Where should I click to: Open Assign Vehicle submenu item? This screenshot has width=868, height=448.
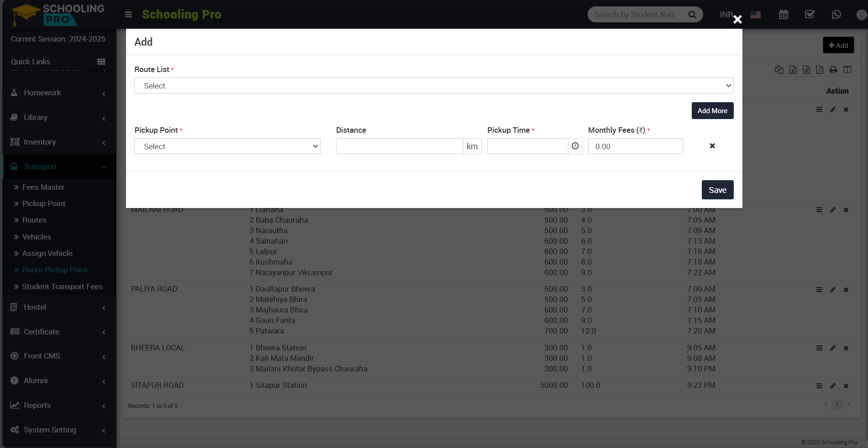pos(47,253)
